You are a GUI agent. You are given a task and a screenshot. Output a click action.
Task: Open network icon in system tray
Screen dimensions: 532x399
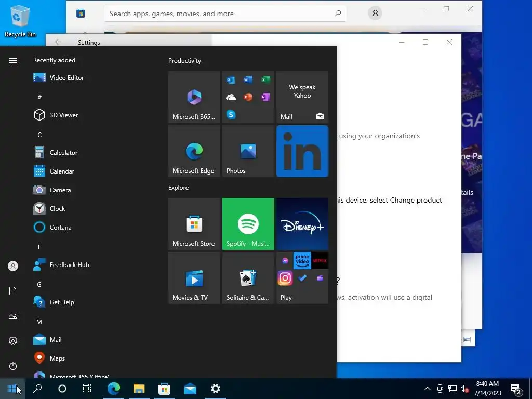[453, 389]
